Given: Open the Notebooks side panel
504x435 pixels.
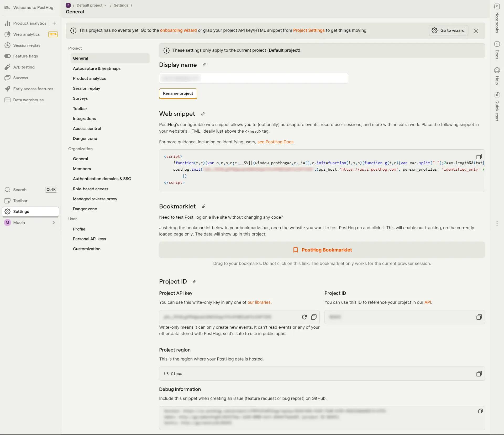Looking at the screenshot, I should click(497, 18).
